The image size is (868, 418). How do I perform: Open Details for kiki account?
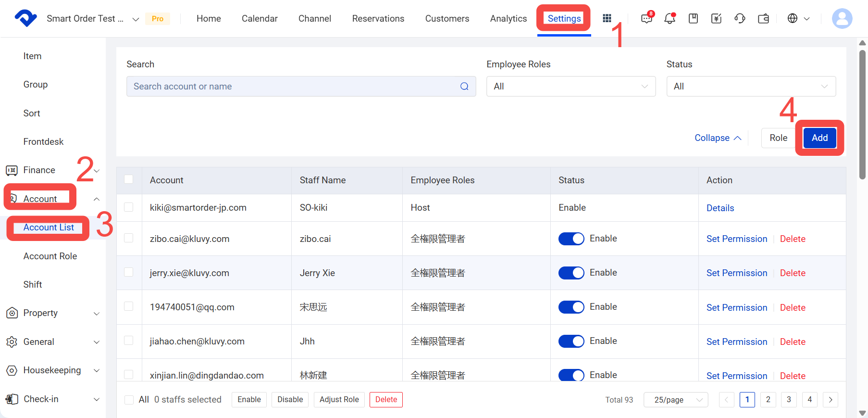[720, 208]
